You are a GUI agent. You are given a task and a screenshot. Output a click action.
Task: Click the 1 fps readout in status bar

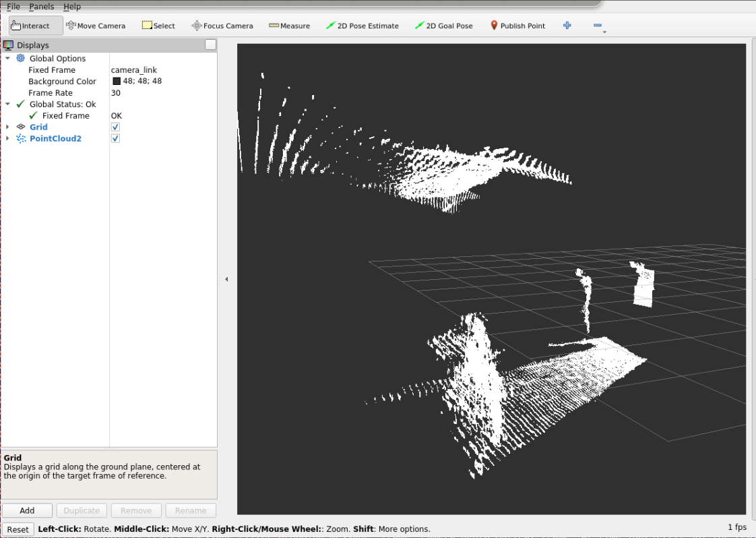coord(737,527)
